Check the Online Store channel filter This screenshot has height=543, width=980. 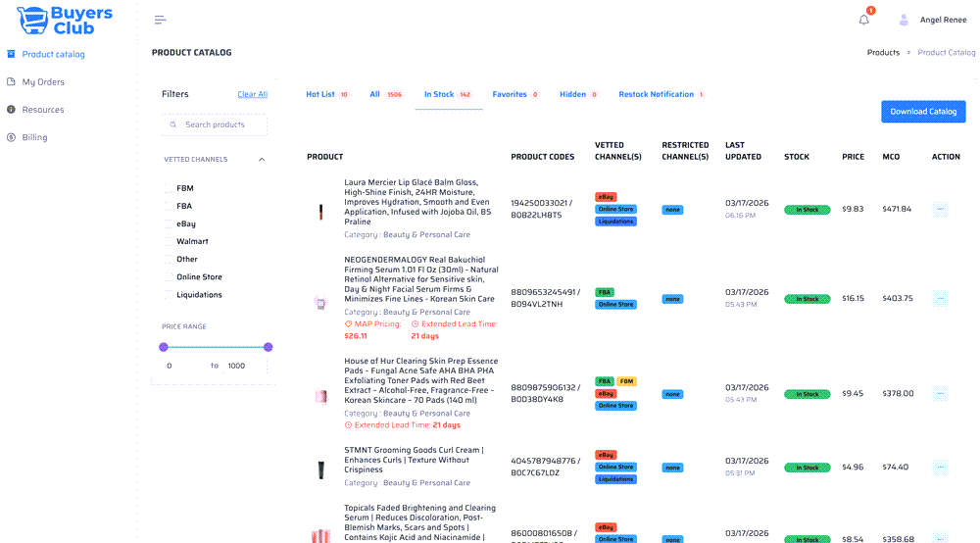168,276
